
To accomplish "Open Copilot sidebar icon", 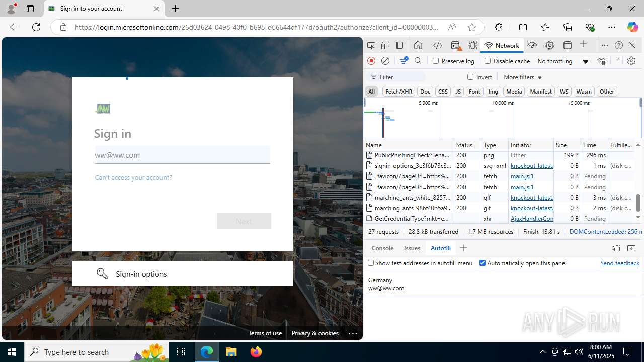I will pos(632,27).
